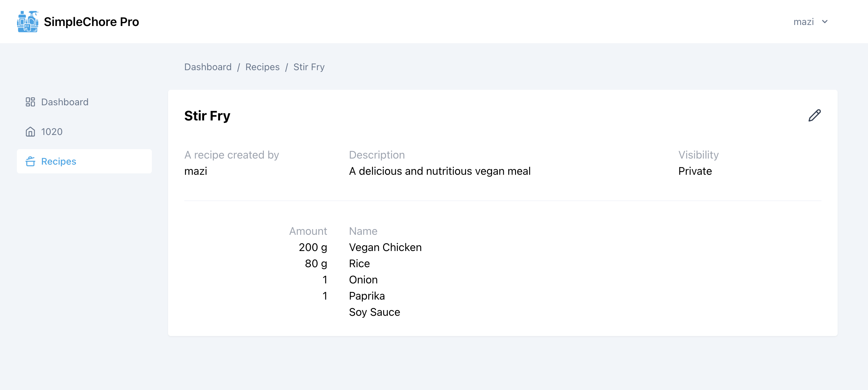This screenshot has width=868, height=390.
Task: Click the Private visibility value
Action: pos(695,171)
